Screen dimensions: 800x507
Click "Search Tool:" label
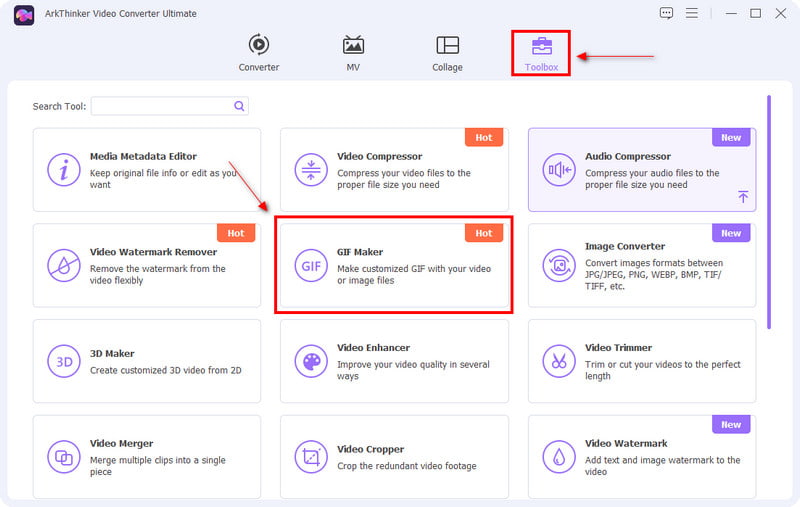pos(59,106)
